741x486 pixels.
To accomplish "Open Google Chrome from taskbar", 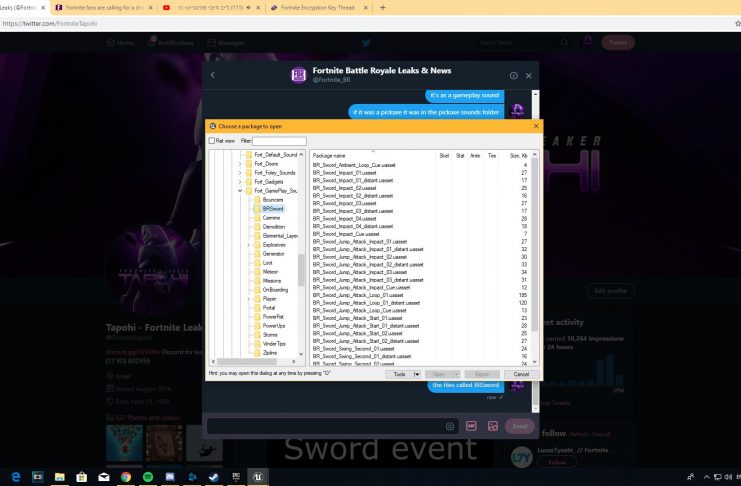I will pyautogui.click(x=126, y=477).
